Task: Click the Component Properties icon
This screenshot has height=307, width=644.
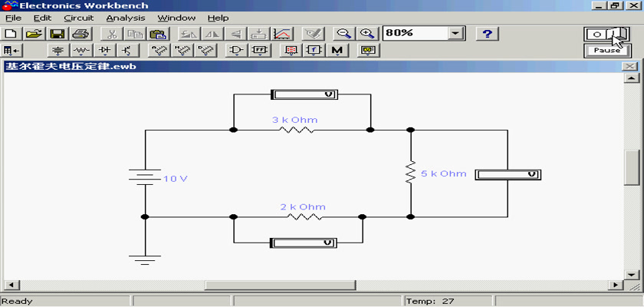Action: click(x=313, y=34)
